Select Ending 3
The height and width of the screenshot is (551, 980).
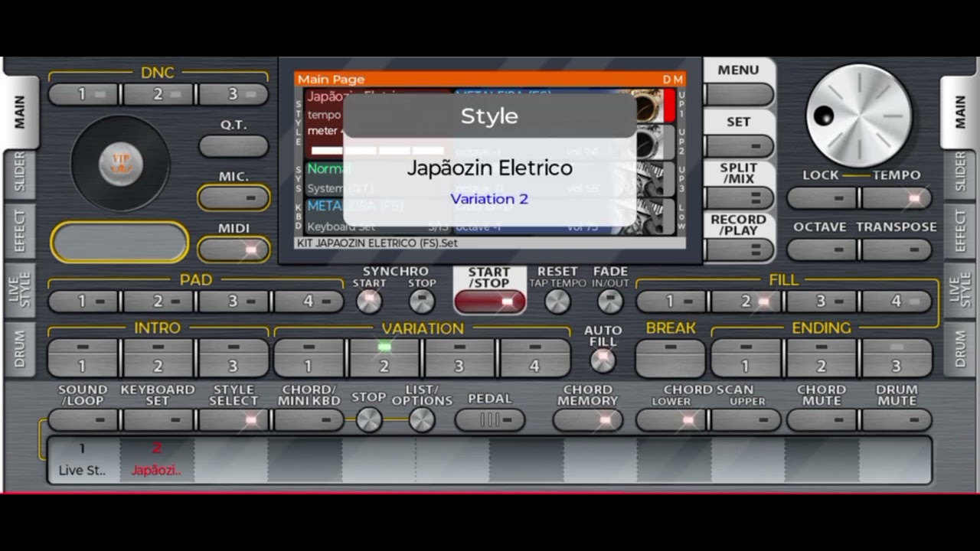pos(897,358)
